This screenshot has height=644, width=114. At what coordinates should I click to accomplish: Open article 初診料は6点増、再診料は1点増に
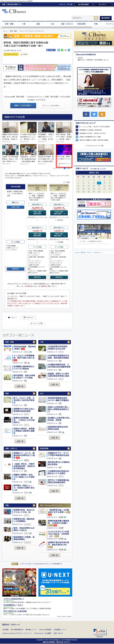(x=24, y=348)
